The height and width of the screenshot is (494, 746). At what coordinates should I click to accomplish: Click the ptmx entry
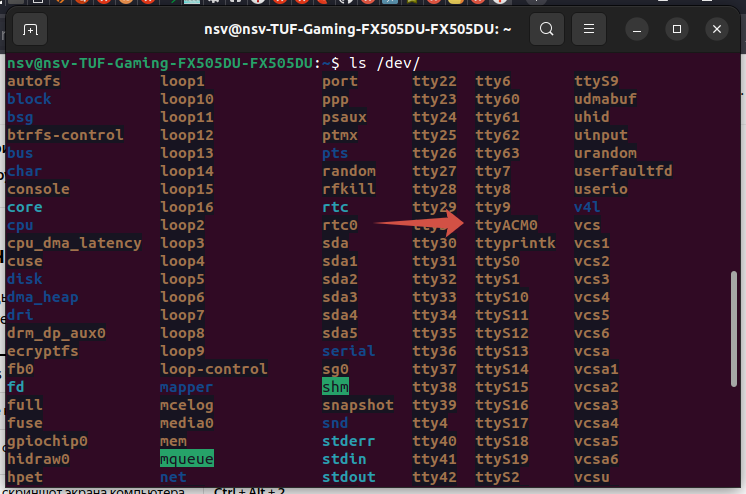tap(340, 135)
